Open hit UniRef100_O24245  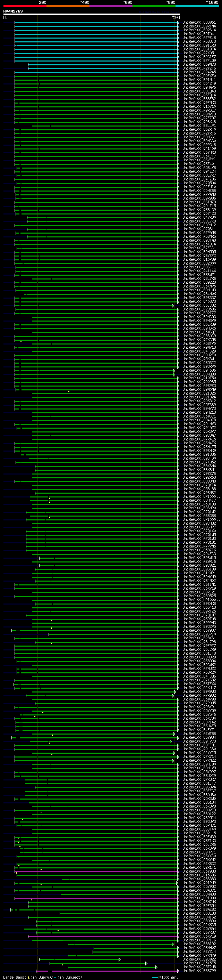point(199,72)
